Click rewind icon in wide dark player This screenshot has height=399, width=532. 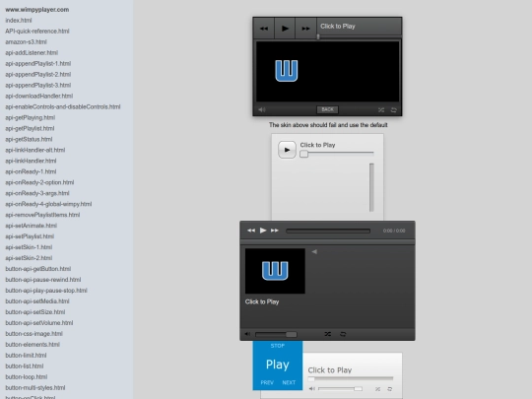pyautogui.click(x=251, y=231)
